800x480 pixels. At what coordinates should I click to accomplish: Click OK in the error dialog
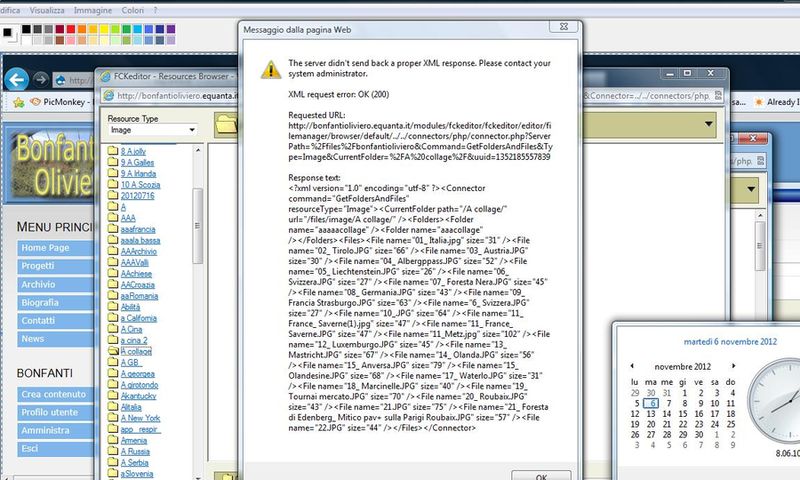point(539,474)
